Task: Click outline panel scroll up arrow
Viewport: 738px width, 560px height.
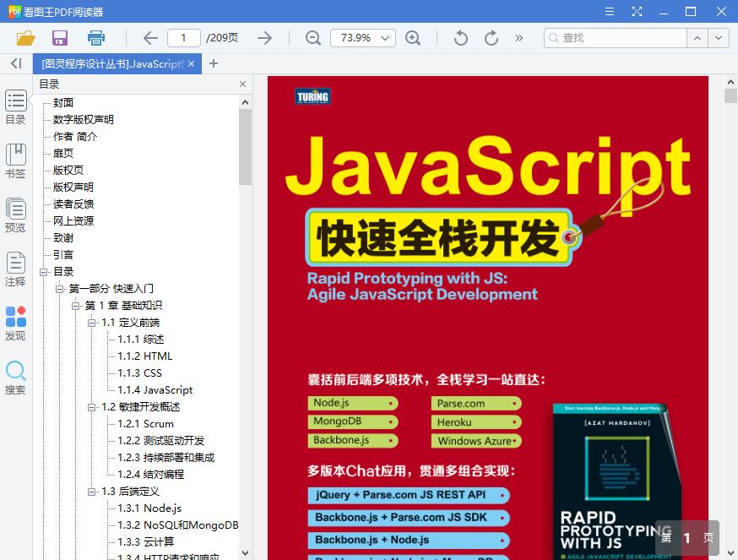Action: pyautogui.click(x=245, y=101)
